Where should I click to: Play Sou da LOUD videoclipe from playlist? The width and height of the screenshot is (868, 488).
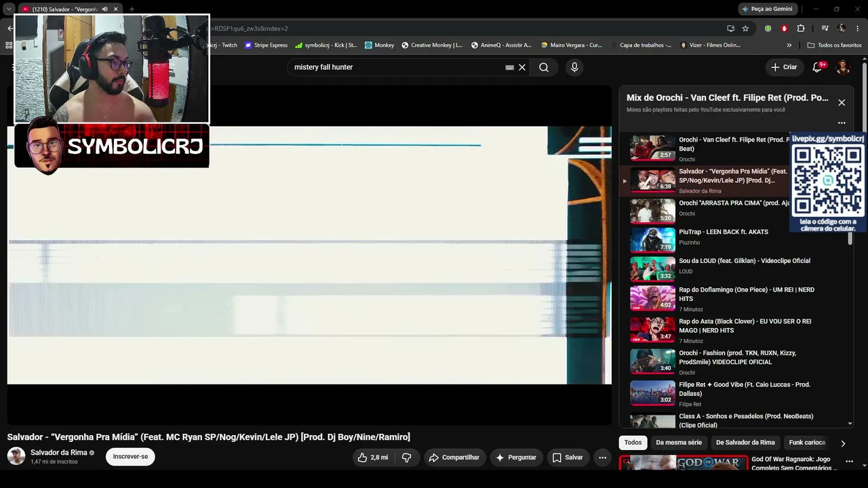coord(652,269)
